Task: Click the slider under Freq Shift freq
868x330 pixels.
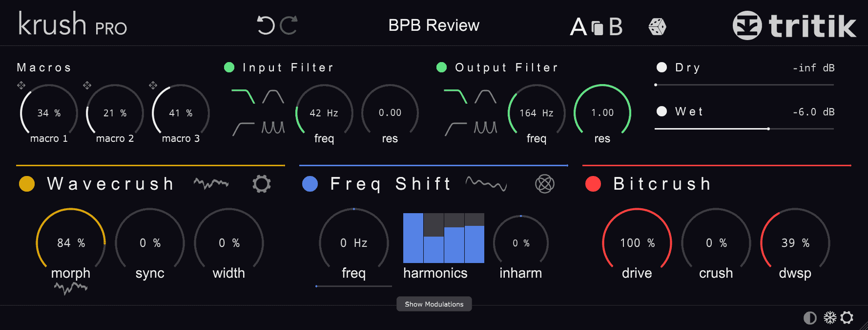Action: point(353,286)
